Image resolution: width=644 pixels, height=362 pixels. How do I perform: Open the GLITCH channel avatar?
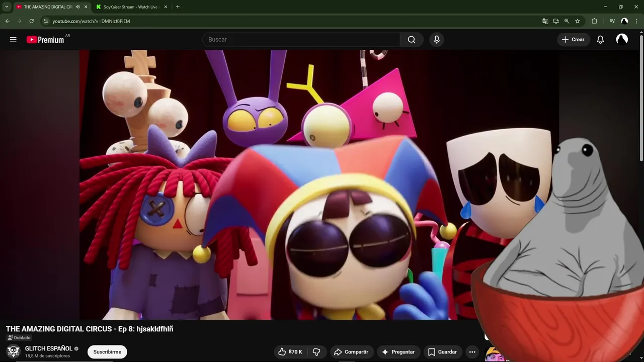click(x=14, y=351)
